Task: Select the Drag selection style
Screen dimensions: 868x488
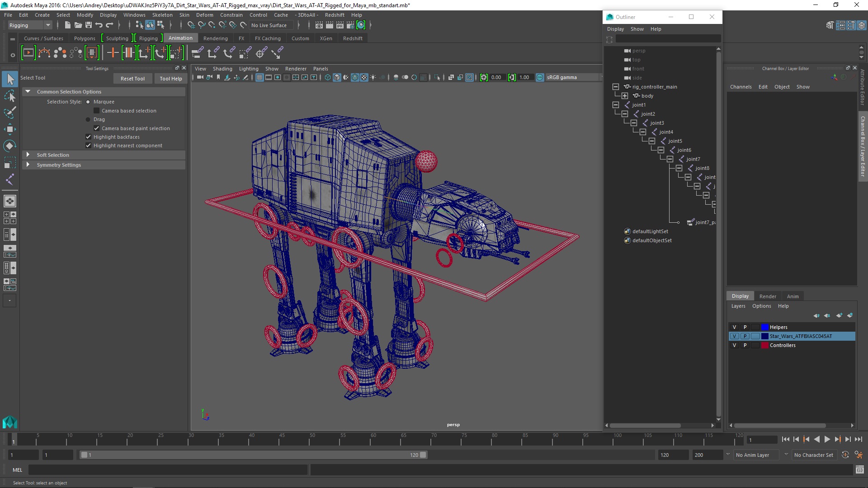Action: click(x=88, y=120)
